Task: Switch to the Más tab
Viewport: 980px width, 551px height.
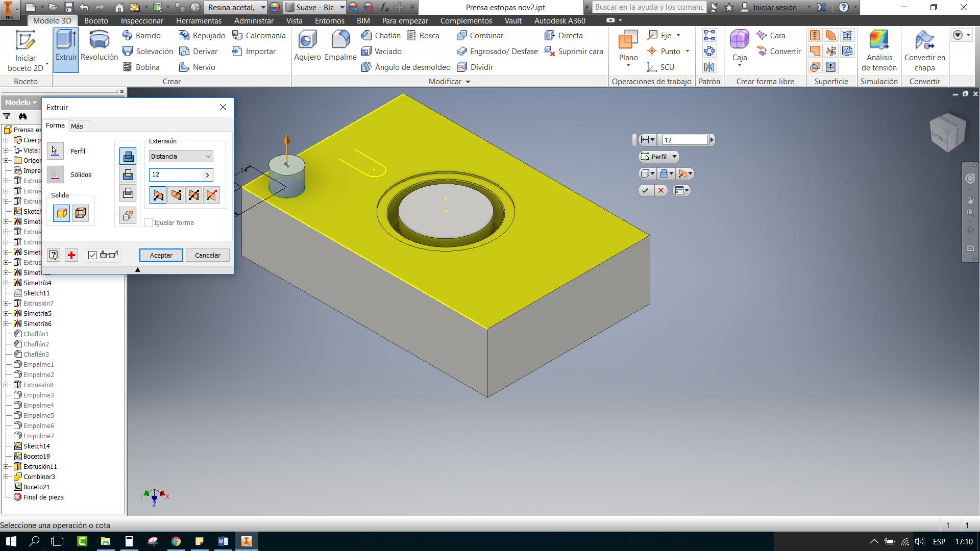Action: 77,126
